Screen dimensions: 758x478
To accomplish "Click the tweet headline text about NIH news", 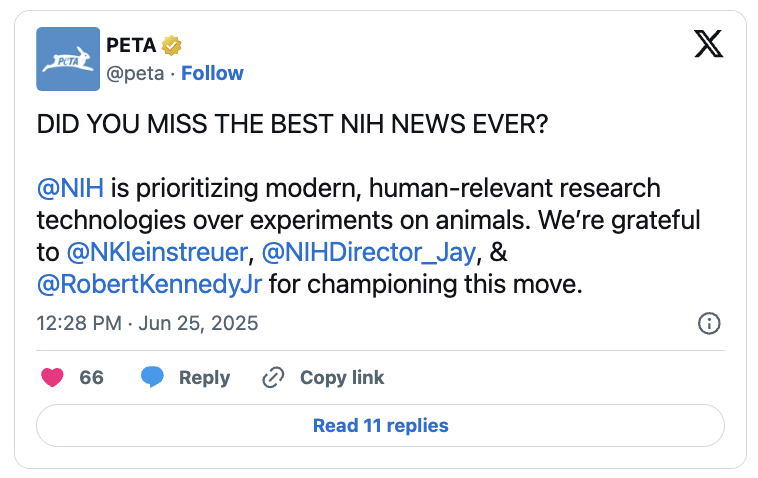I will 292,124.
